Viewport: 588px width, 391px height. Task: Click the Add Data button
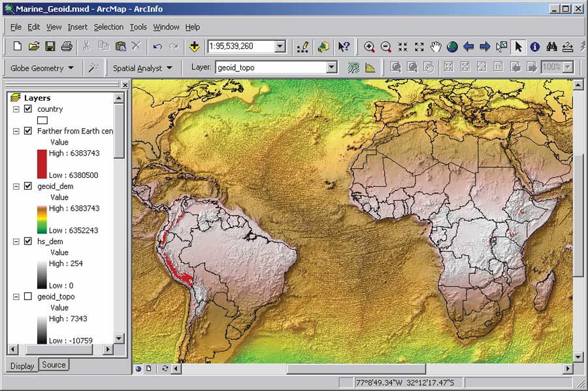click(x=194, y=46)
